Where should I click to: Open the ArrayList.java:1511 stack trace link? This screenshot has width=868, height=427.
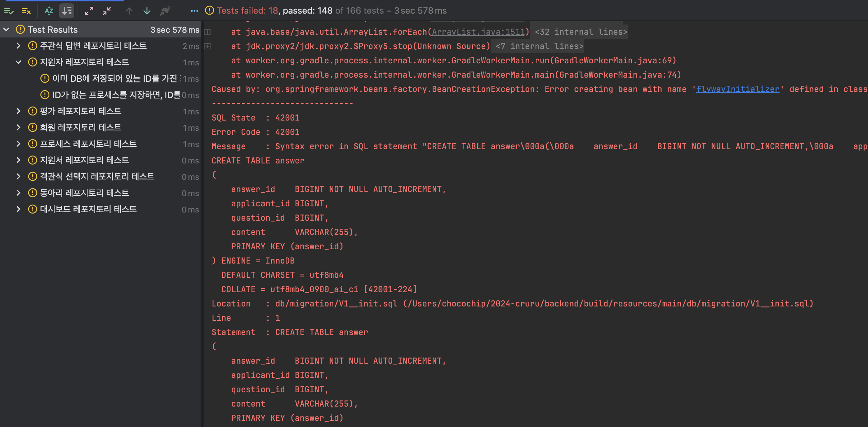click(x=478, y=32)
